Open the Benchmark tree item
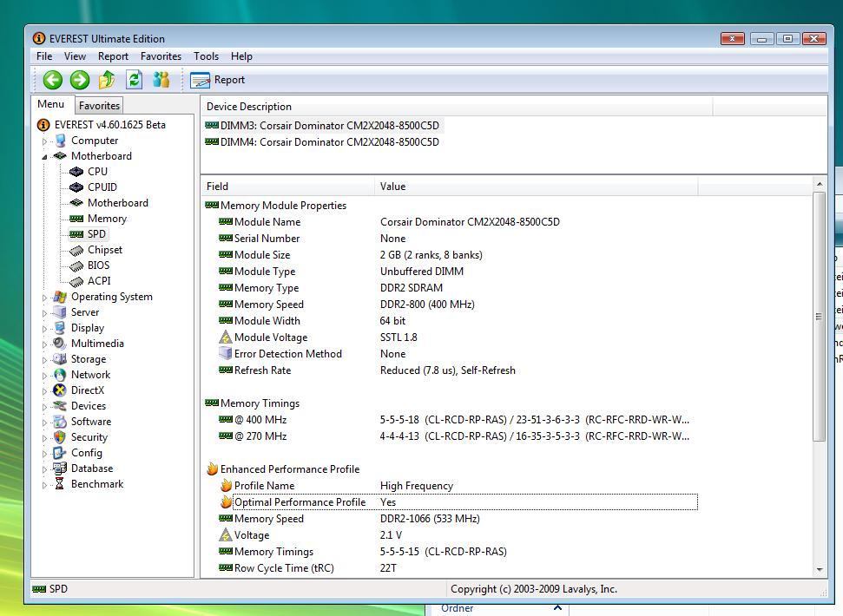The image size is (843, 616). click(97, 484)
